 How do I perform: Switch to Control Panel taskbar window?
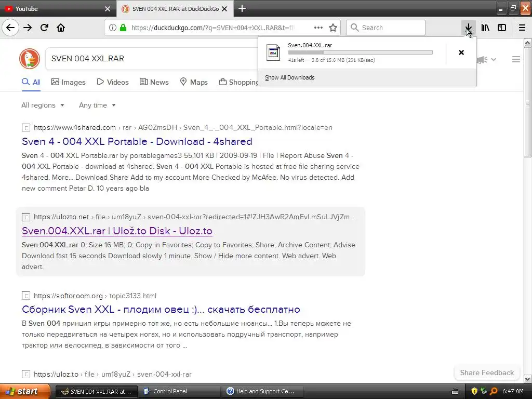tap(180, 391)
